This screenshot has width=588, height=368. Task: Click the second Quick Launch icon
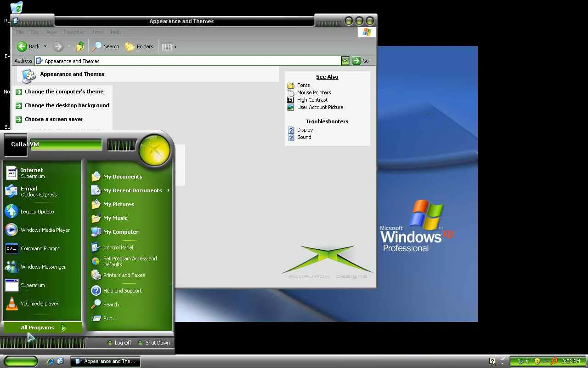pyautogui.click(x=60, y=361)
